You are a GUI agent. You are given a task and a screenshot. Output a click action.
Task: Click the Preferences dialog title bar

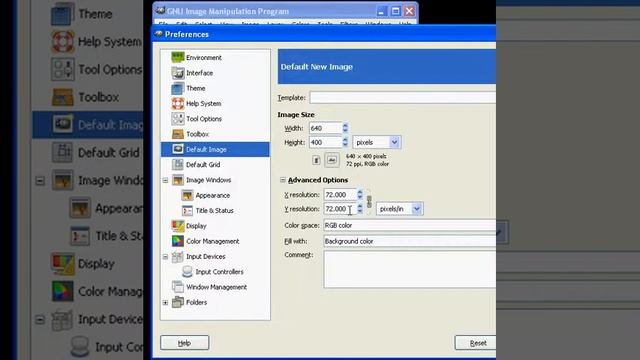(x=324, y=34)
